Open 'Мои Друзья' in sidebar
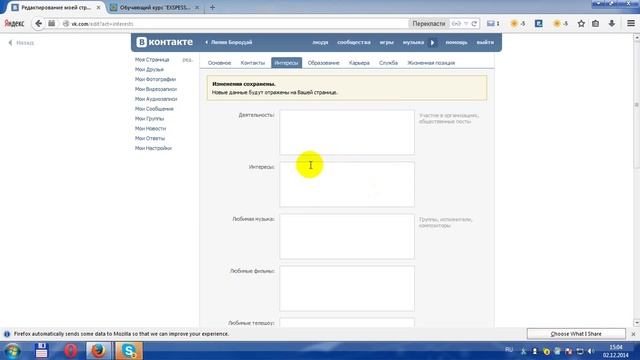Viewport: 640px width, 360px height. tap(149, 69)
